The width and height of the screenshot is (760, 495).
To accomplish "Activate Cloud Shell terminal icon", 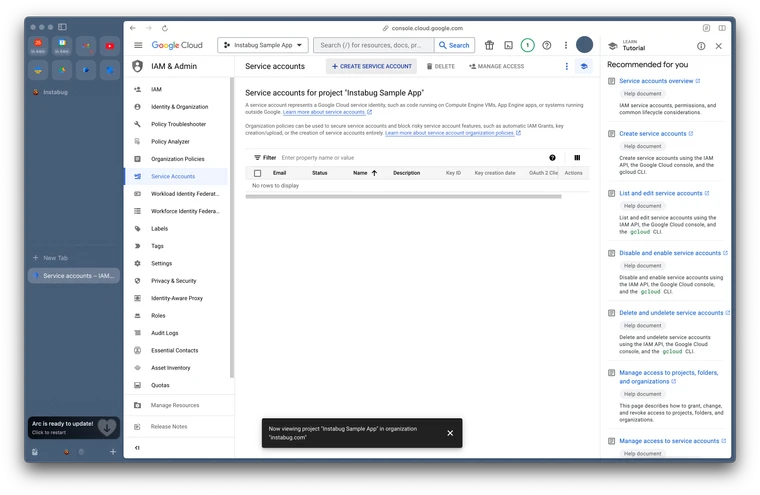I will [x=508, y=45].
